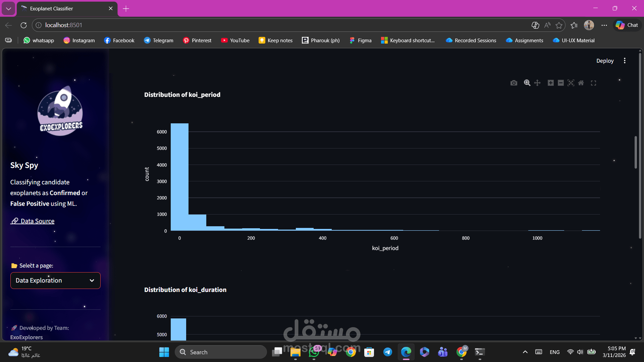Open Streamlit three-dot main menu
Viewport: 644px width, 362px height.
[x=625, y=61]
